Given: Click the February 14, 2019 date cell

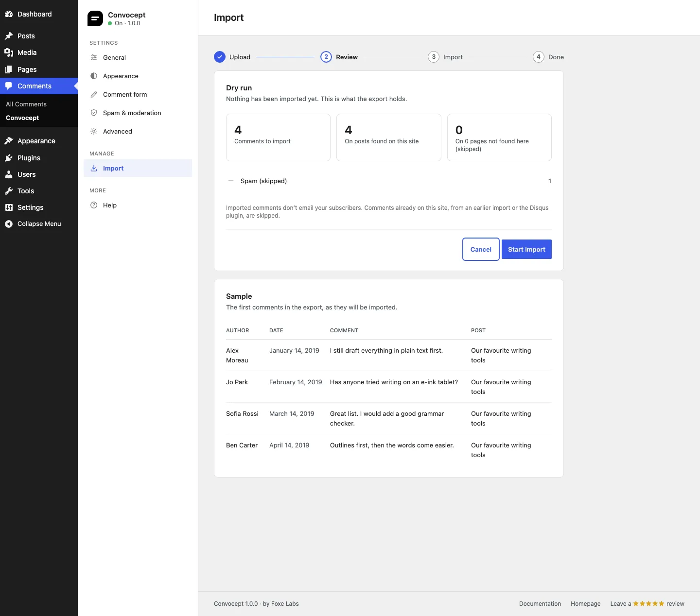Looking at the screenshot, I should pos(296,382).
